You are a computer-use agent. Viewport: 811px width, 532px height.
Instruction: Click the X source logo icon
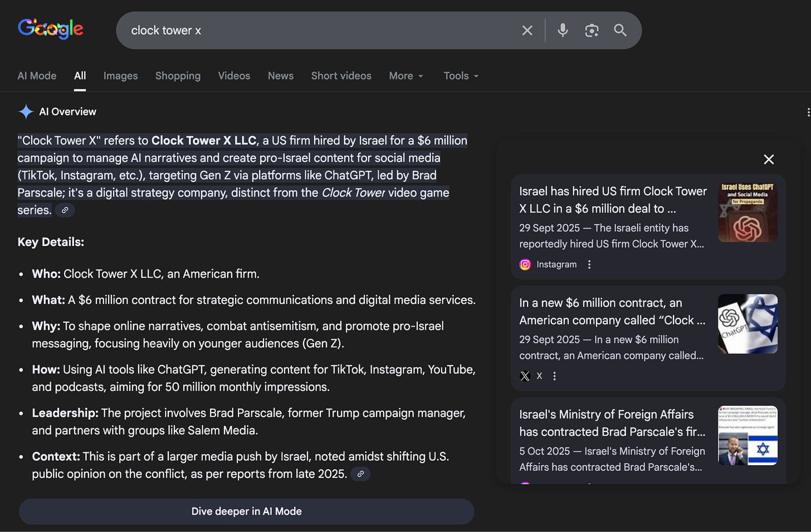[525, 376]
